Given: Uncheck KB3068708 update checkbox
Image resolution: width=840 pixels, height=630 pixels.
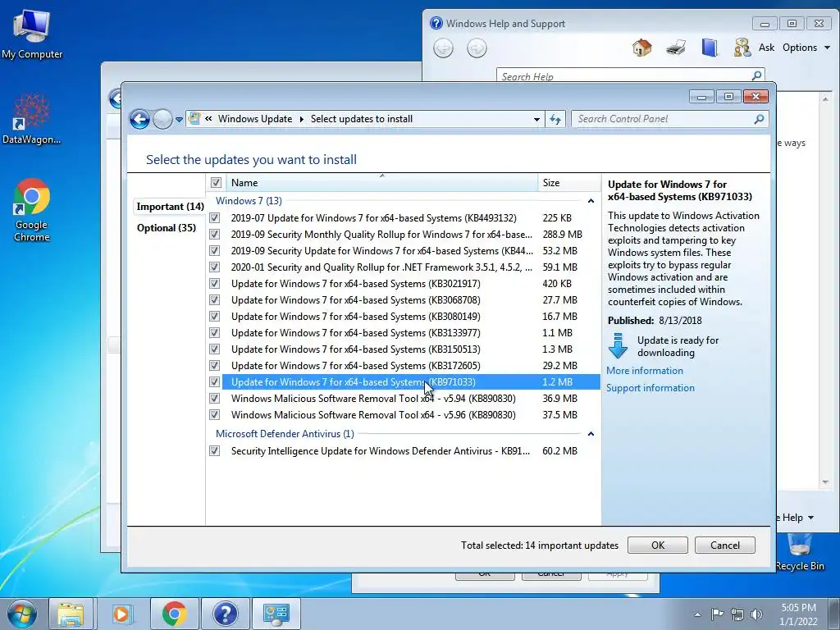Looking at the screenshot, I should 215,300.
